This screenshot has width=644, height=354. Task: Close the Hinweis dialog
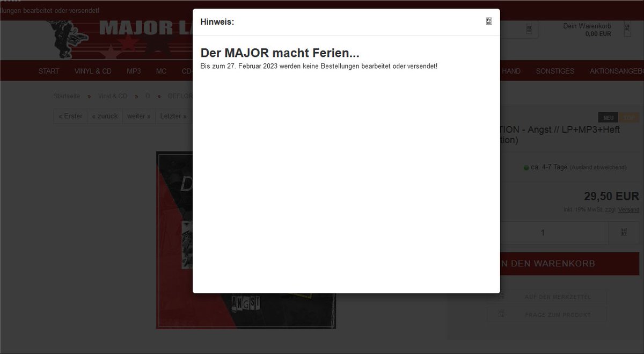point(489,21)
